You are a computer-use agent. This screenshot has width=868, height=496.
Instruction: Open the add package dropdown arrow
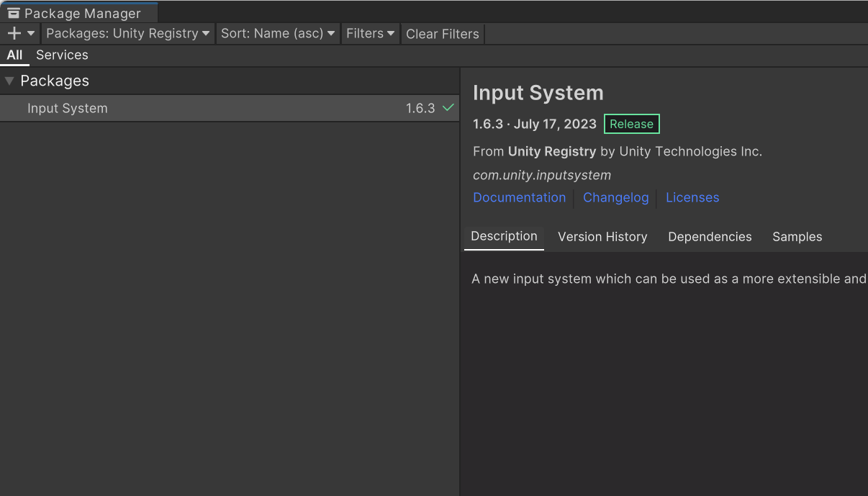31,33
